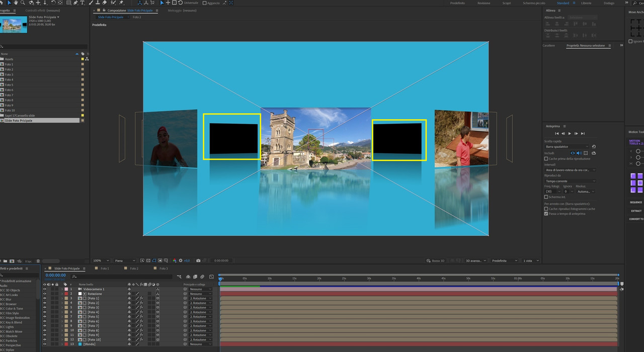The image size is (644, 352).
Task: Select the Puppet Pin tool
Action: click(x=121, y=3)
